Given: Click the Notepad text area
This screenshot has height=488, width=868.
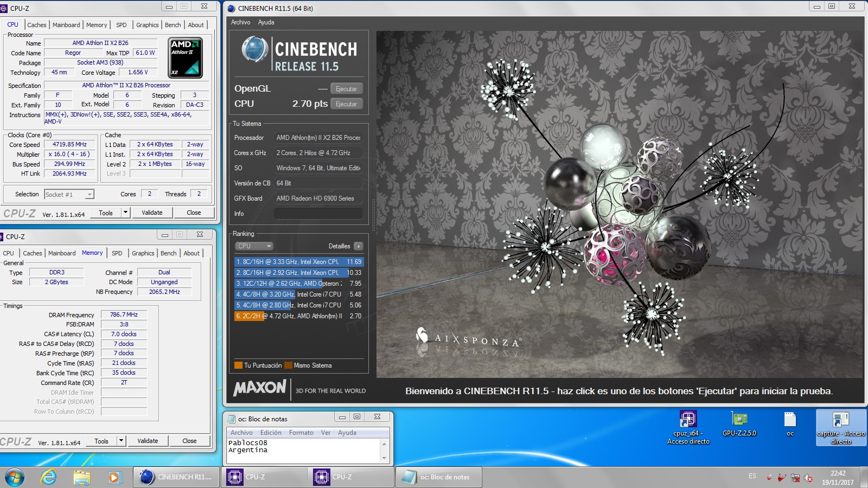Looking at the screenshot, I should tap(304, 451).
